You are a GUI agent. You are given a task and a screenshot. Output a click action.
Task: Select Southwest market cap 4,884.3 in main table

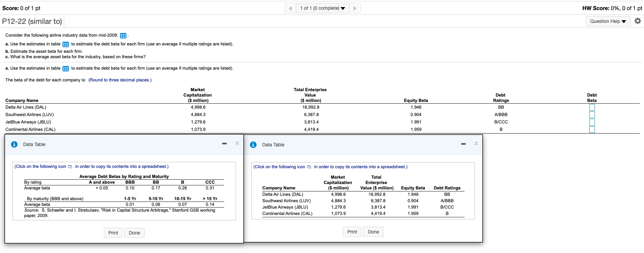pyautogui.click(x=198, y=115)
